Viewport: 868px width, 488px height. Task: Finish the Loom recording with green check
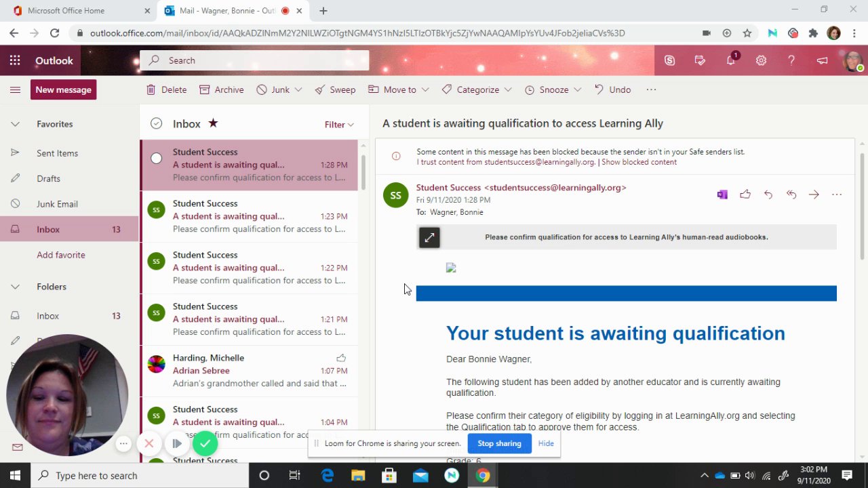(x=205, y=443)
